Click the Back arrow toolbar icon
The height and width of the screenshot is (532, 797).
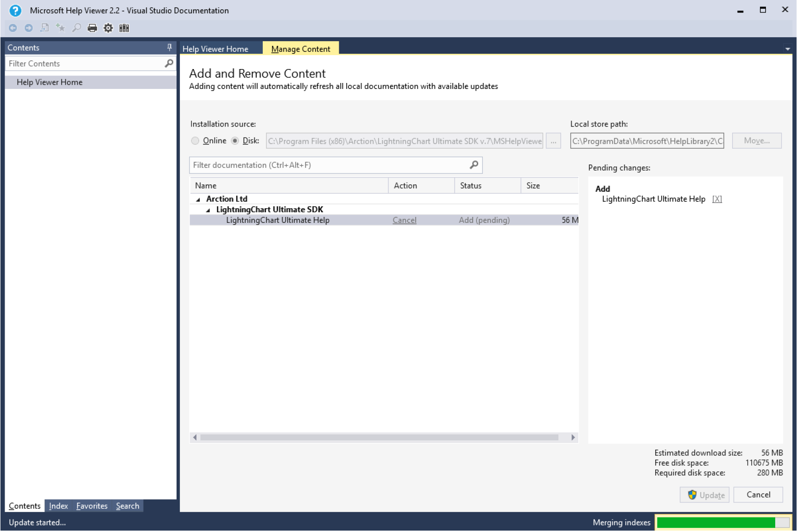(13, 28)
